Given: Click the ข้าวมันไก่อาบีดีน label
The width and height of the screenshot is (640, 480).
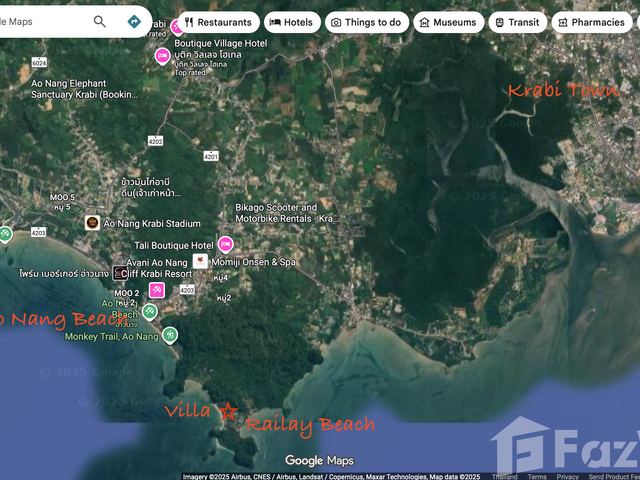Looking at the screenshot, I should pos(151,187).
